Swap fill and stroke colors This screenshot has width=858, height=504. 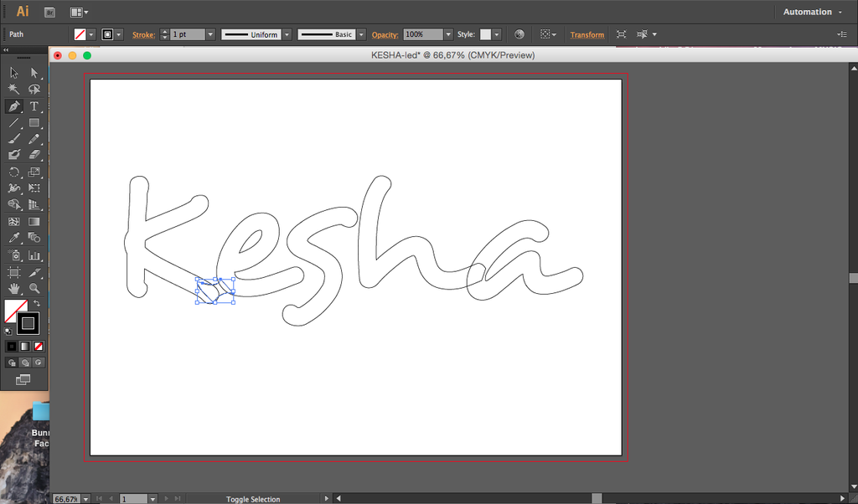coord(37,303)
